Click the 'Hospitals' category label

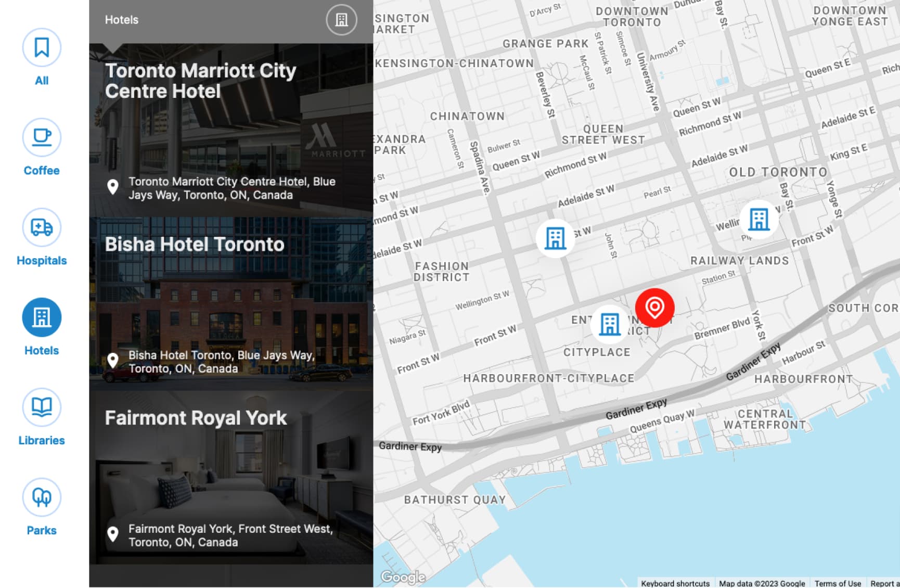pyautogui.click(x=42, y=261)
